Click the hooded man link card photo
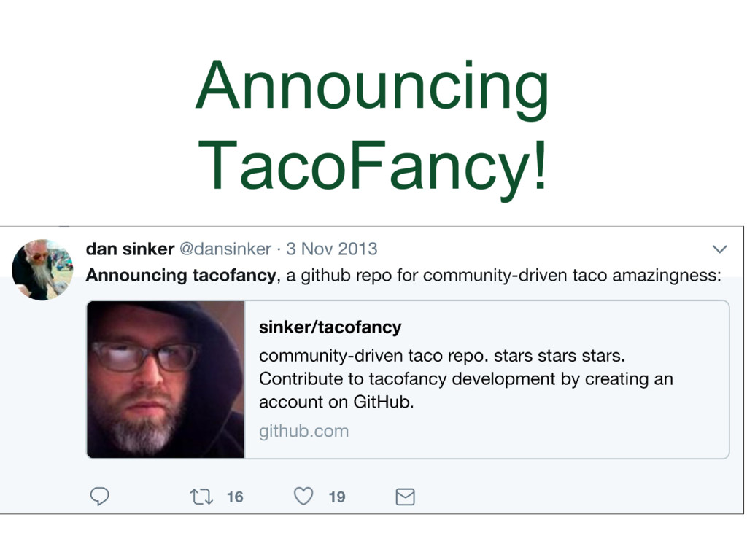The image size is (747, 560). click(166, 379)
